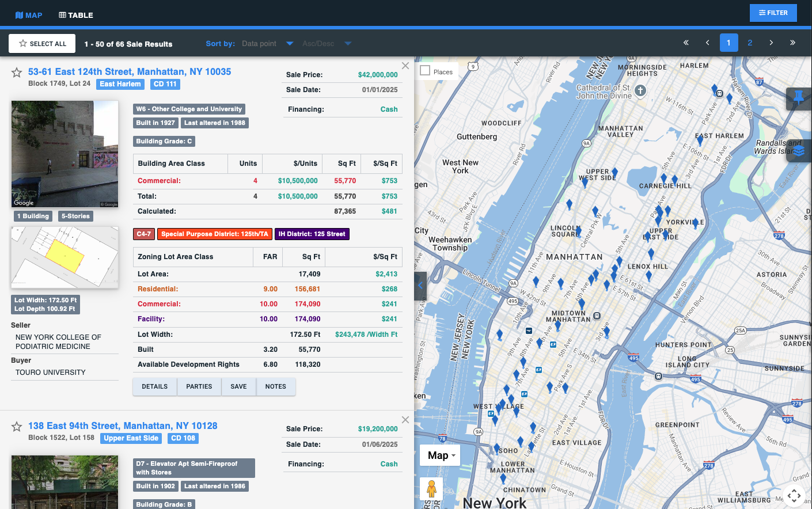Star the 138 East 94th Street listing
The width and height of the screenshot is (812, 509).
[17, 427]
